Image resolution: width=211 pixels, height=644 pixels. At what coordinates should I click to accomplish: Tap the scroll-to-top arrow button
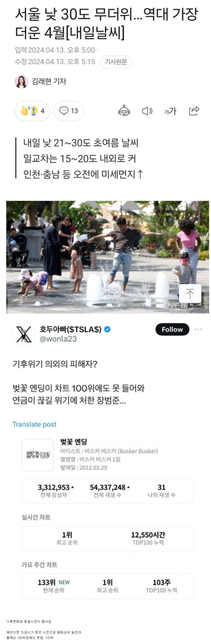pos(190,293)
